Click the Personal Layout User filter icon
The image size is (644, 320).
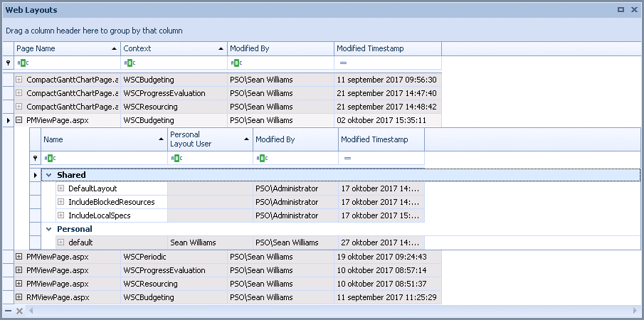coord(174,158)
